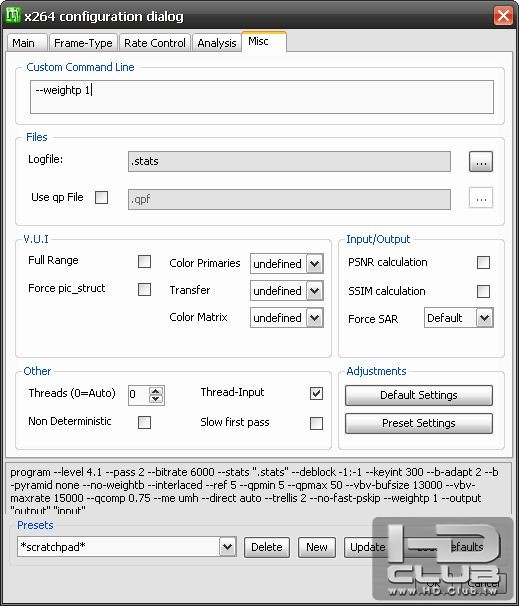Screen dimensions: 519x606
Task: Open the Frame-Type tab
Action: point(83,43)
